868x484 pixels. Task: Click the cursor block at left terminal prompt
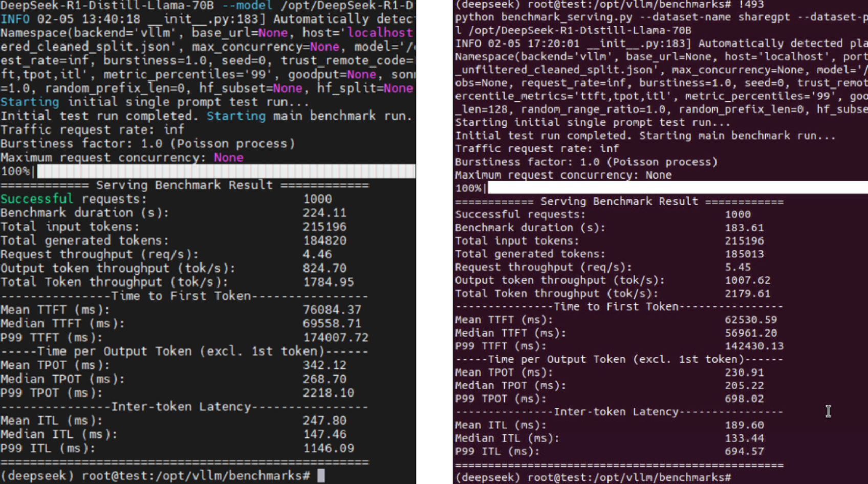[321, 476]
